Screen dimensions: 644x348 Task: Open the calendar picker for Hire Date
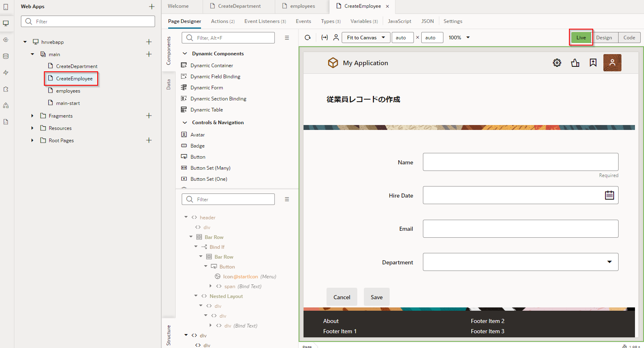point(609,196)
